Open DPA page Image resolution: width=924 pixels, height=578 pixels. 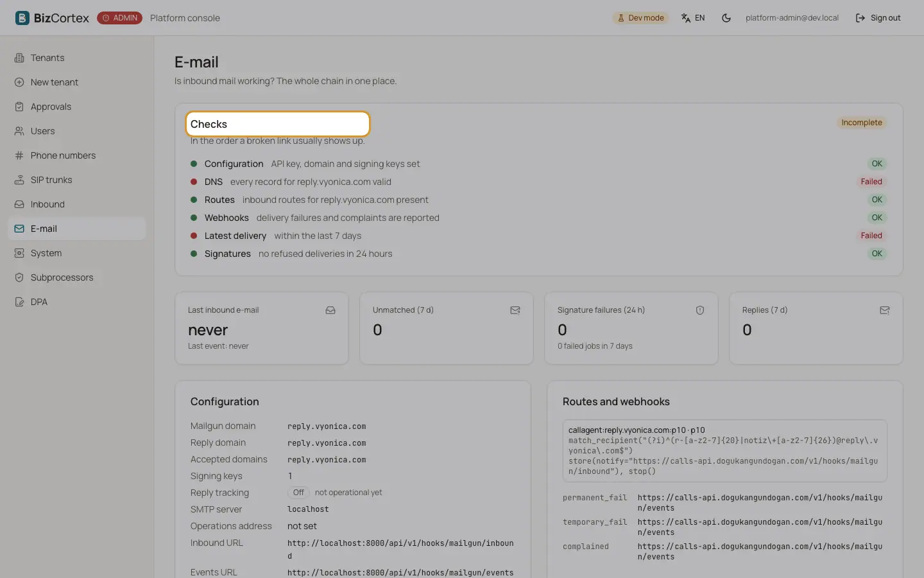click(77, 302)
